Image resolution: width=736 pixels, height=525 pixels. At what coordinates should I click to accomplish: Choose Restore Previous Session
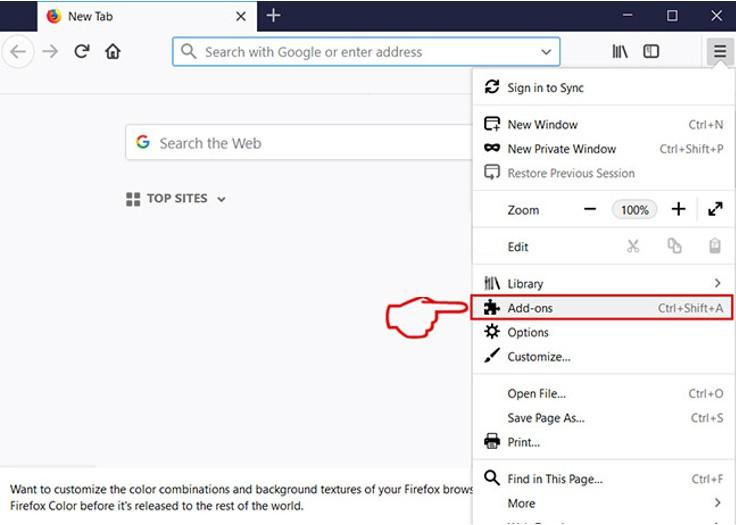pyautogui.click(x=603, y=173)
